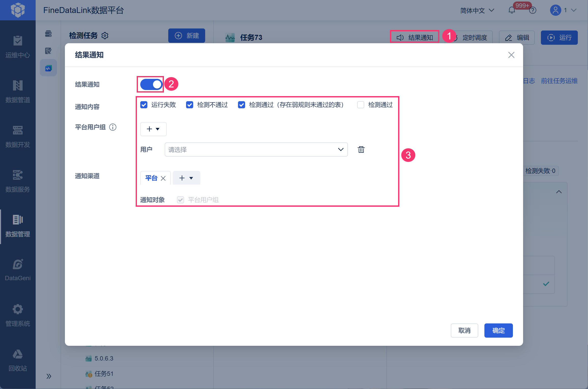Check the unchecked 检测通过 checkbox
Viewport: 588px width, 389px height.
tap(360, 105)
